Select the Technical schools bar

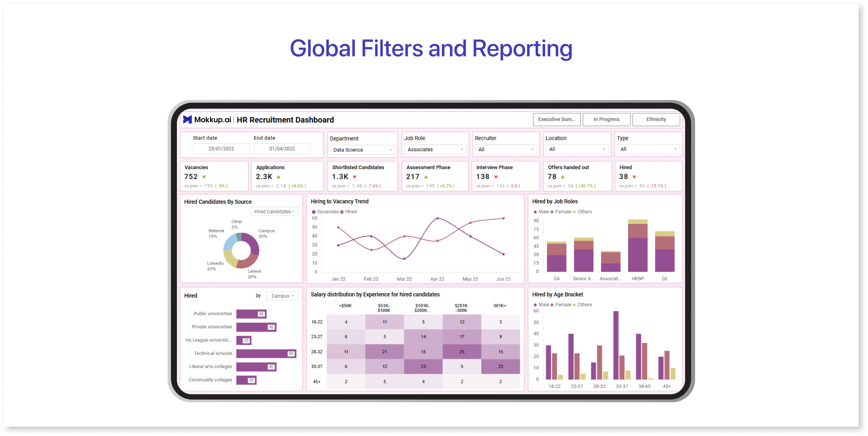click(266, 354)
